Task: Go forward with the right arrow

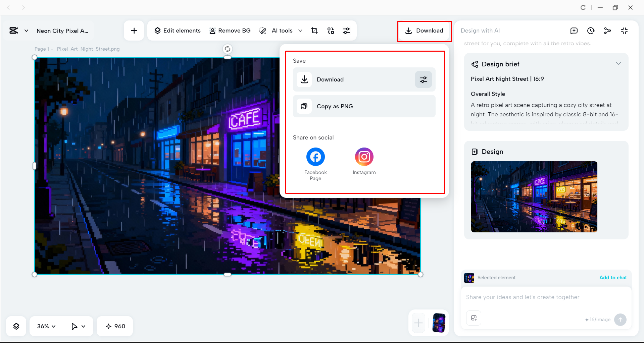Action: pos(23,7)
